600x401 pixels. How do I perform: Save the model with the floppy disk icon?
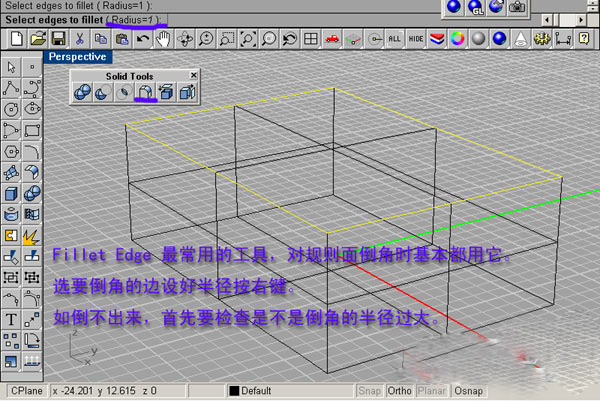[59, 38]
